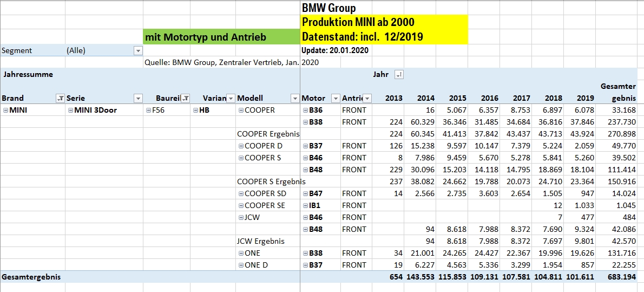This screenshot has width=644, height=292.
Task: Collapse the IB1 motor row
Action: (x=305, y=205)
